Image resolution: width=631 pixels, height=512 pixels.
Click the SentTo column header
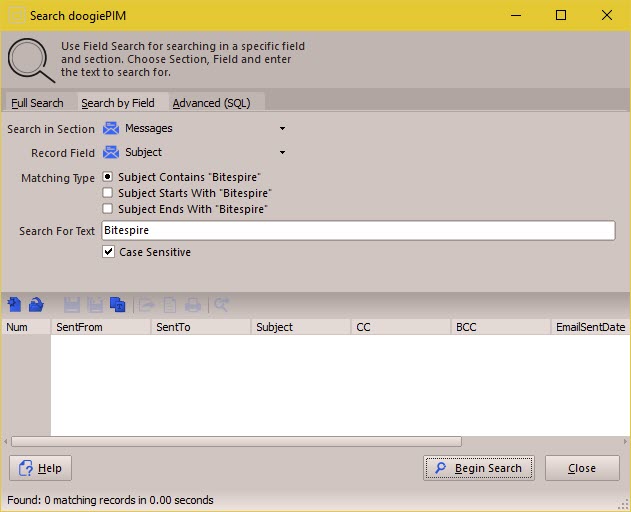point(201,327)
